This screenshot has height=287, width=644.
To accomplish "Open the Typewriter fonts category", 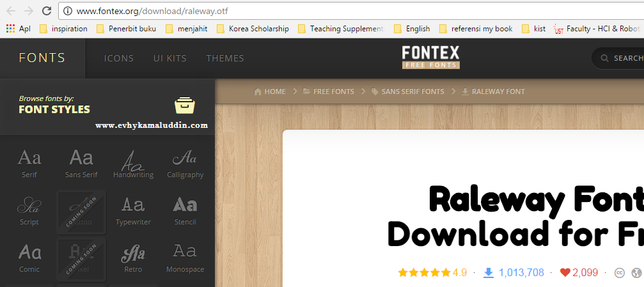I will pyautogui.click(x=133, y=211).
